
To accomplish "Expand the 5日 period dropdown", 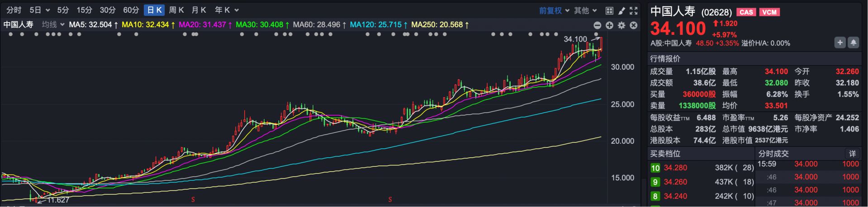I will [39, 10].
